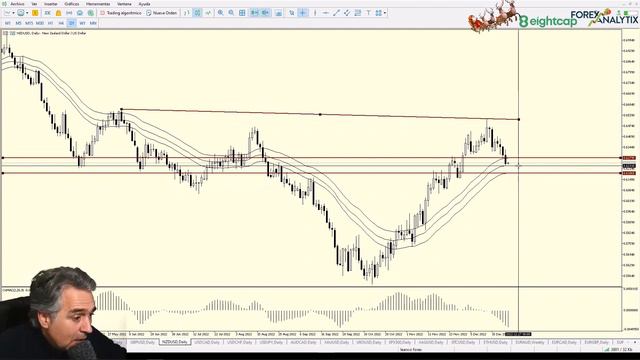
Task: Click the yellow shopping bag Market icon
Action: (x=58, y=13)
